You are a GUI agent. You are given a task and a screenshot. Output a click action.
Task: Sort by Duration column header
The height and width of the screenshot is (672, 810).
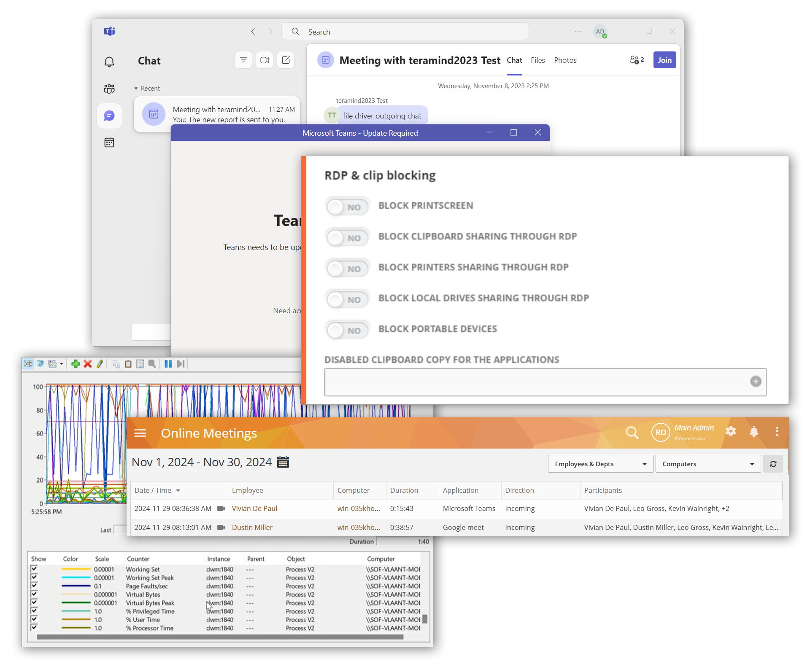tap(404, 490)
